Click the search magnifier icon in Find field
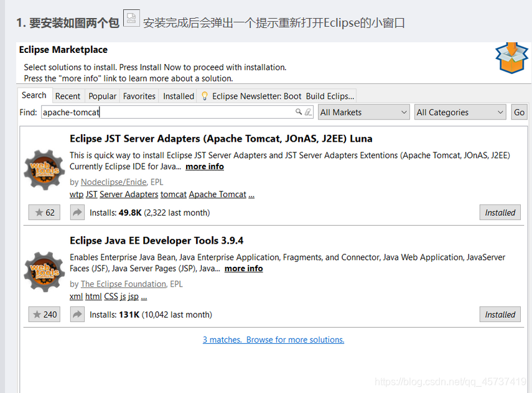The width and height of the screenshot is (532, 393). point(299,111)
